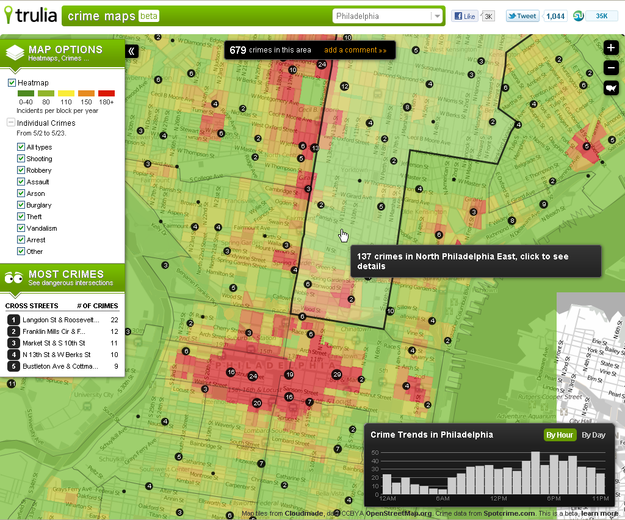Uncheck the Shooting checkbox
Image resolution: width=625 pixels, height=520 pixels.
click(21, 158)
